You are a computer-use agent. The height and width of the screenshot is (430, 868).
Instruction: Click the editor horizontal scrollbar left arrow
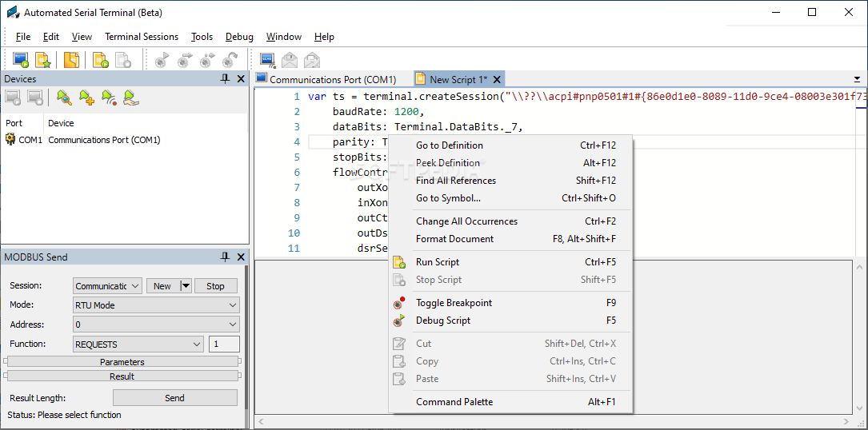pos(260,422)
